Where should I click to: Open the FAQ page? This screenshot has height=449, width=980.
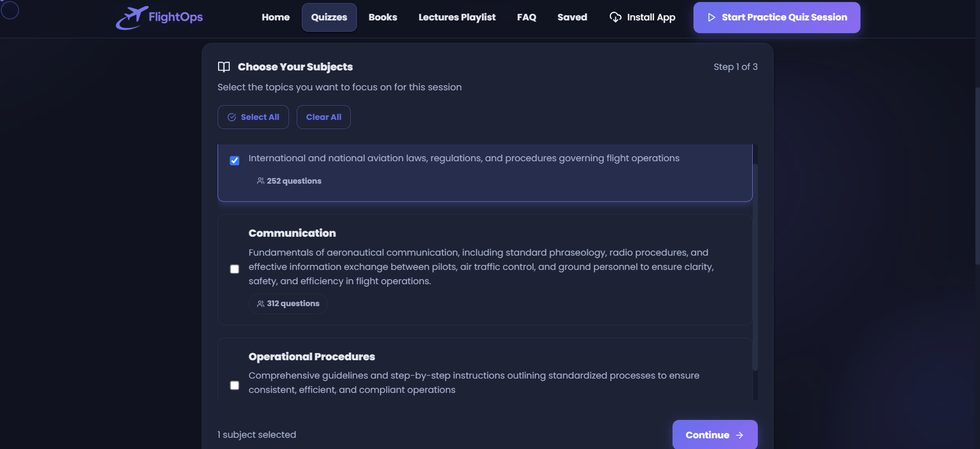[527, 17]
